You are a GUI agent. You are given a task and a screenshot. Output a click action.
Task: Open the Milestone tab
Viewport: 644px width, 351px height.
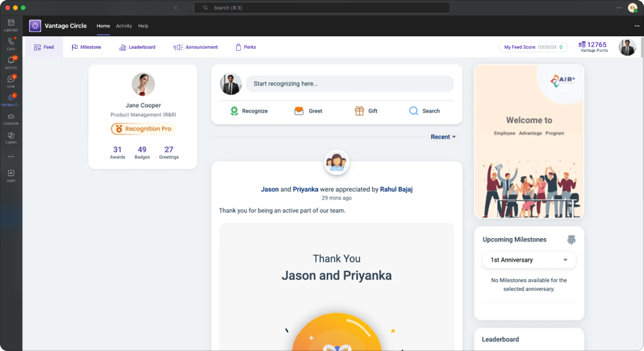tap(86, 47)
